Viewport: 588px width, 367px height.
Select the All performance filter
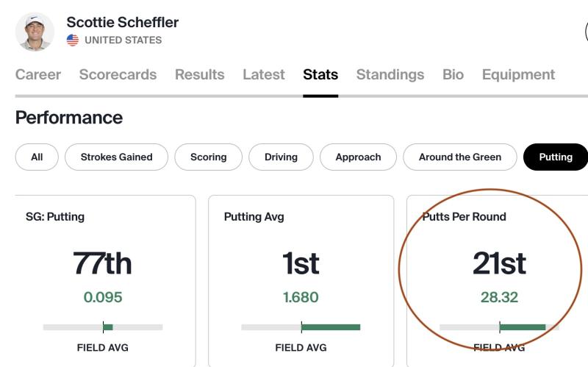pyautogui.click(x=37, y=157)
